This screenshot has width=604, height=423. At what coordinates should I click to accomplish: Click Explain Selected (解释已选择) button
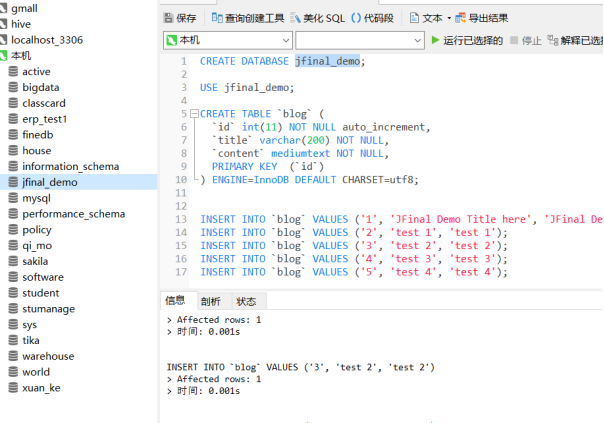575,40
